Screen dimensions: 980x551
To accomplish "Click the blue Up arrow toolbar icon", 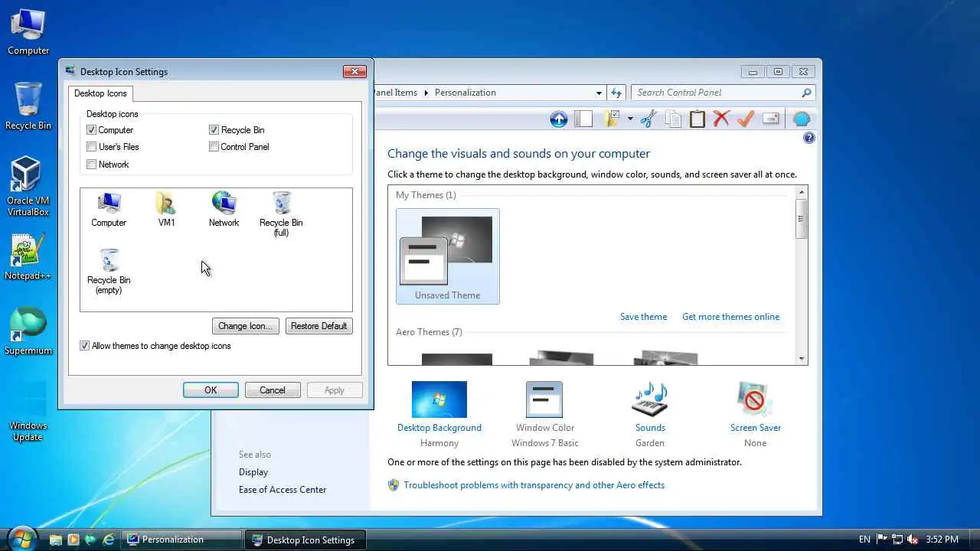I will [559, 119].
